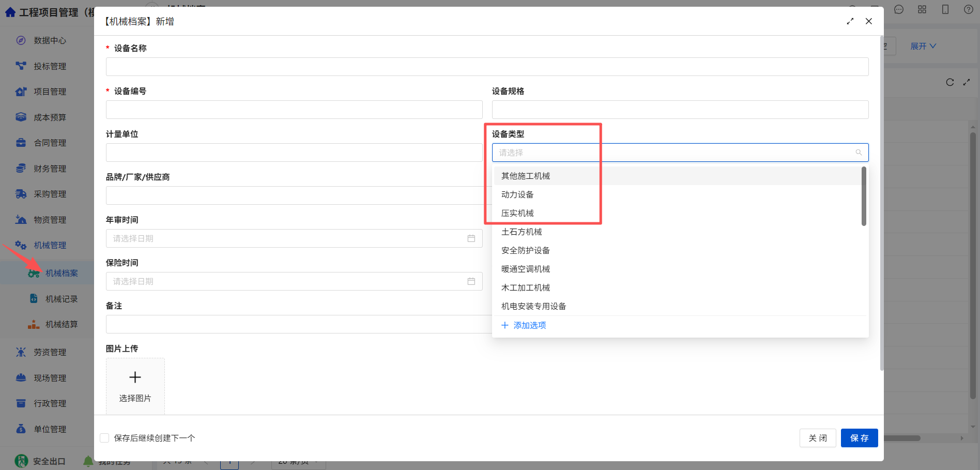The image size is (980, 470).
Task: Open the apps grid icon in top bar
Action: point(922,9)
